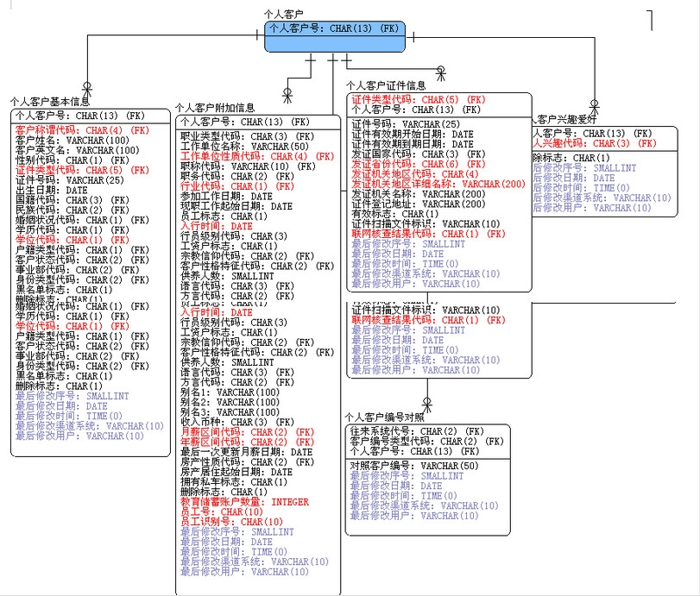
Task: Click the 对照客户编号 VARCHAR(50) attribute
Action: (x=413, y=466)
